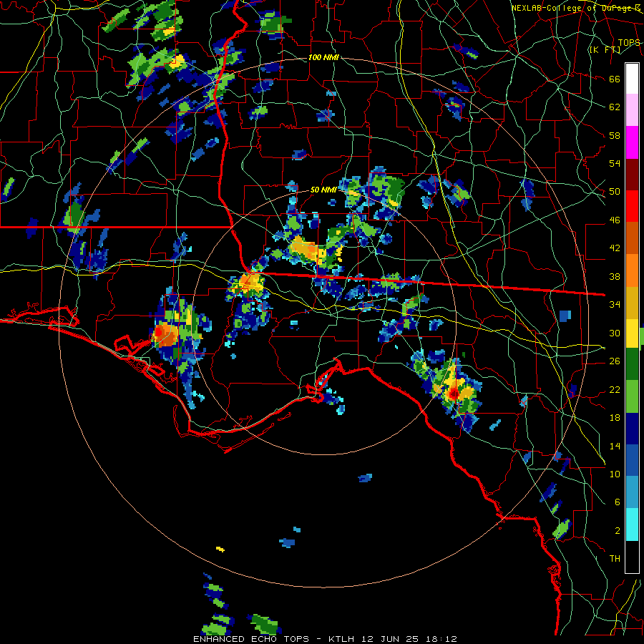This screenshot has width=644, height=644.
Task: Click the 'TOPS' legend title
Action: [629, 42]
